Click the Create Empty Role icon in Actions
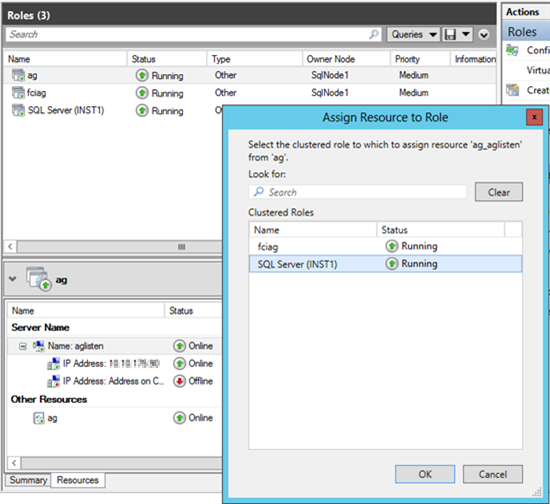 (x=512, y=90)
